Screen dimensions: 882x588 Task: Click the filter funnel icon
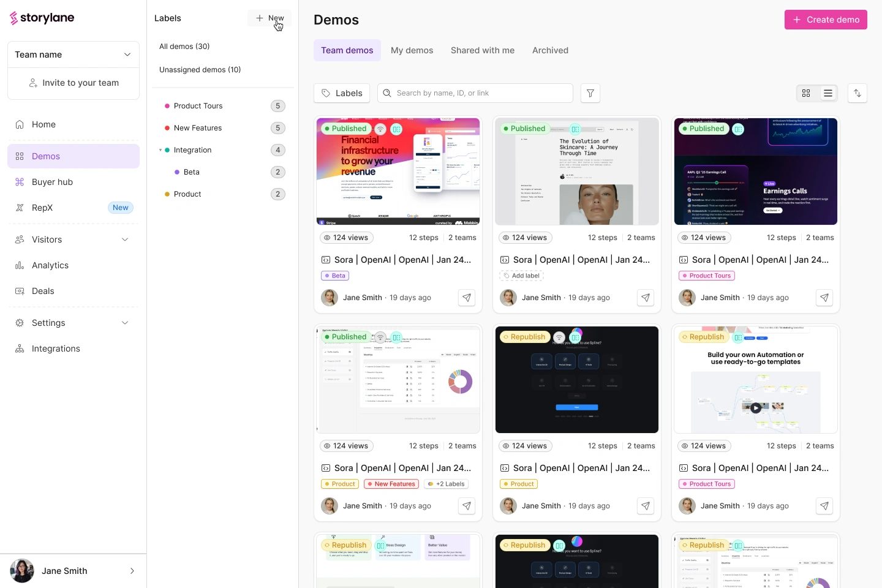coord(590,93)
